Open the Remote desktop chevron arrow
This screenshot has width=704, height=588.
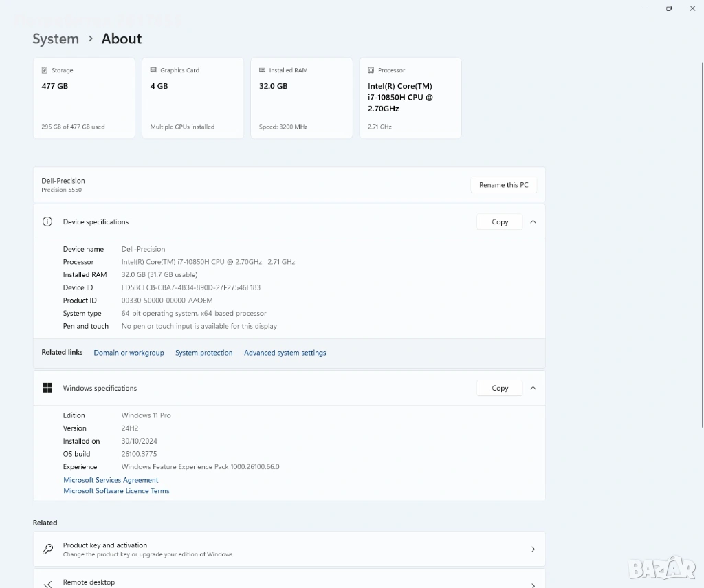click(533, 585)
